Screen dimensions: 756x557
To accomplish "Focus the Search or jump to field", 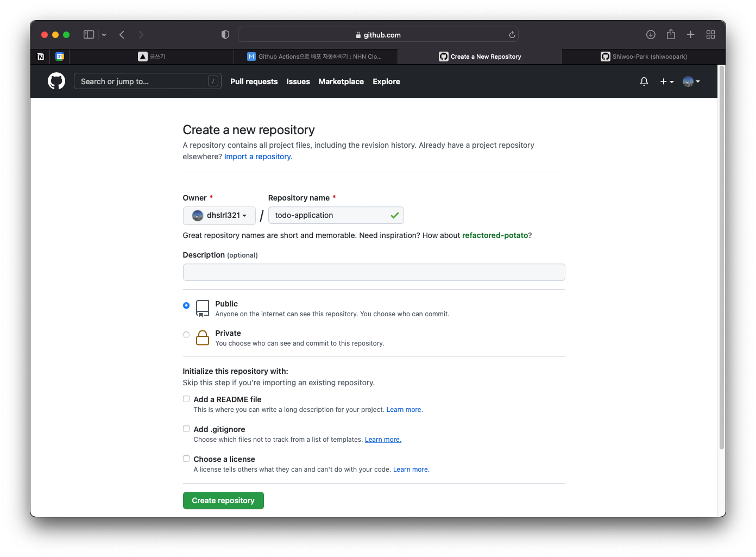I will click(x=148, y=81).
